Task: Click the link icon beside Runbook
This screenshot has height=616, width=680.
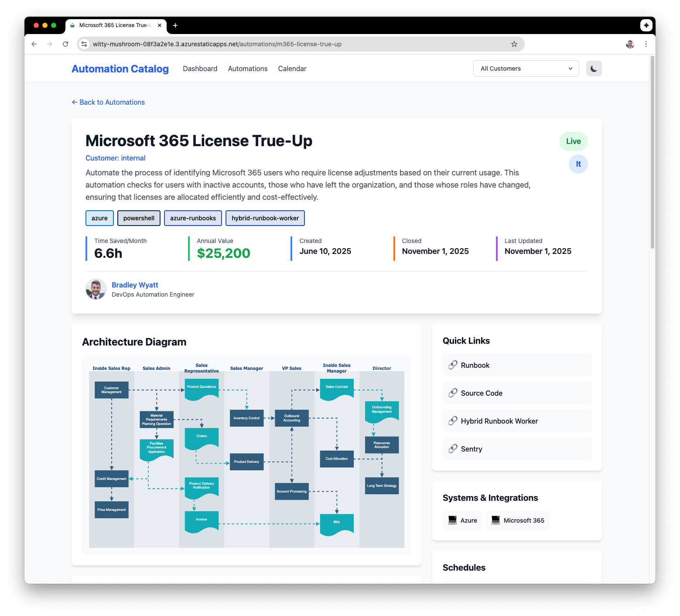Action: coord(453,365)
